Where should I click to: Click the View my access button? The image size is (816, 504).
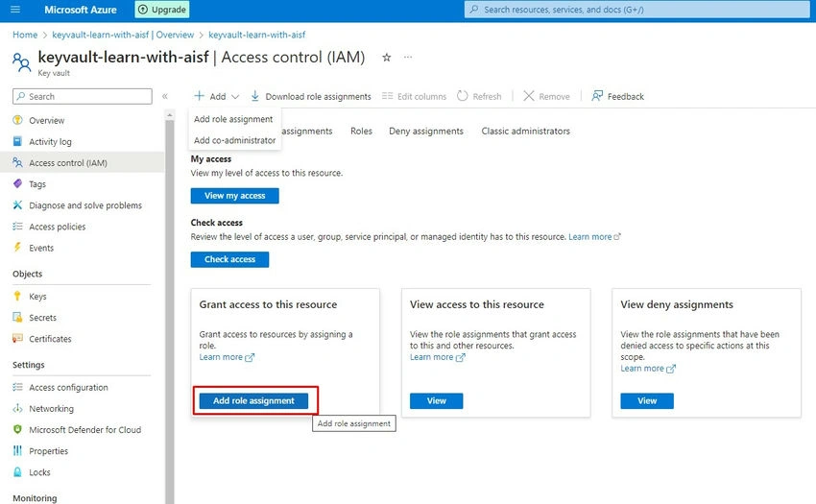click(x=234, y=196)
